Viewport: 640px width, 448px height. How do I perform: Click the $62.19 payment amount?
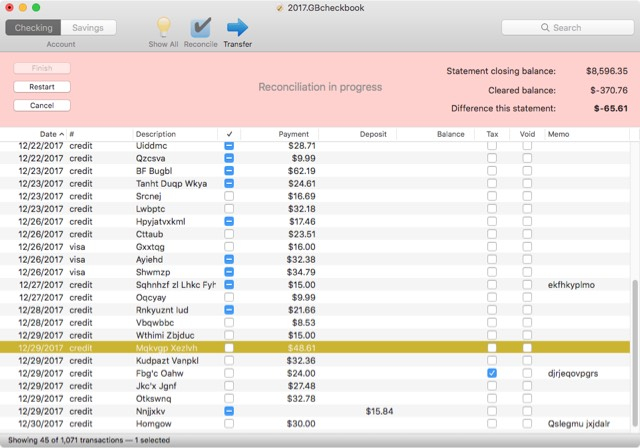302,171
